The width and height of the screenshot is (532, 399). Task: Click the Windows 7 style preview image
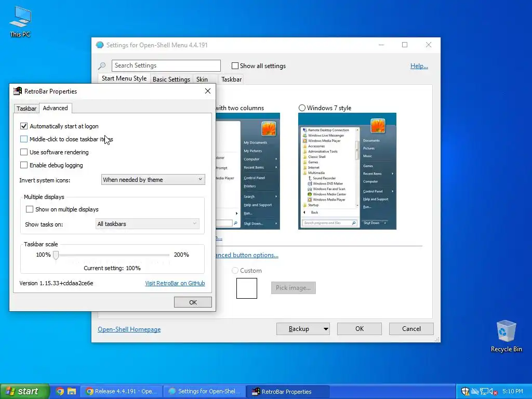347,171
